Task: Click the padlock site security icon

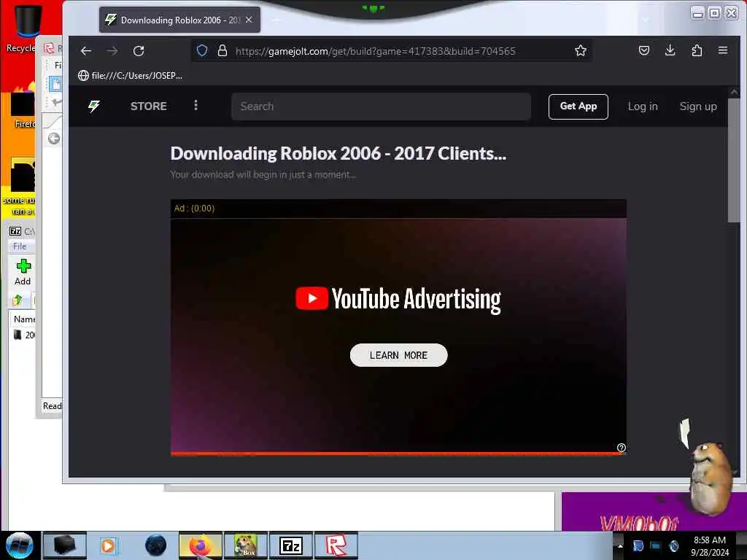Action: pos(222,50)
